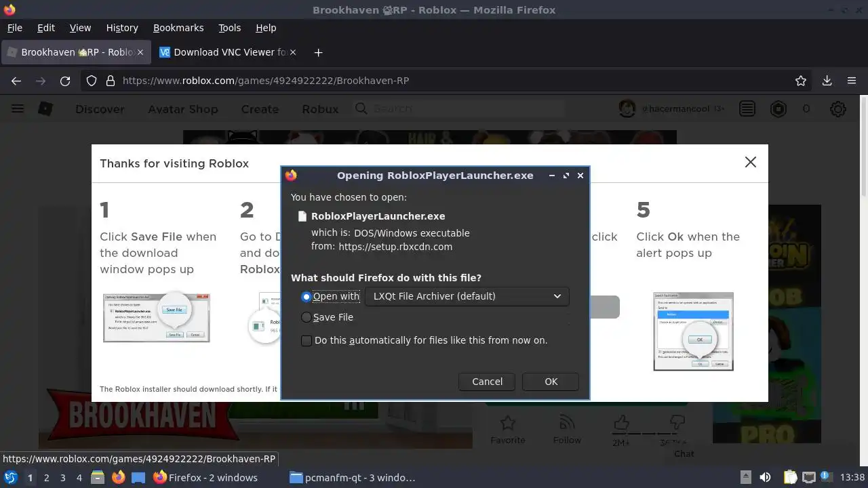Image resolution: width=868 pixels, height=488 pixels.
Task: Click the thumbs up like icon
Action: click(x=621, y=424)
